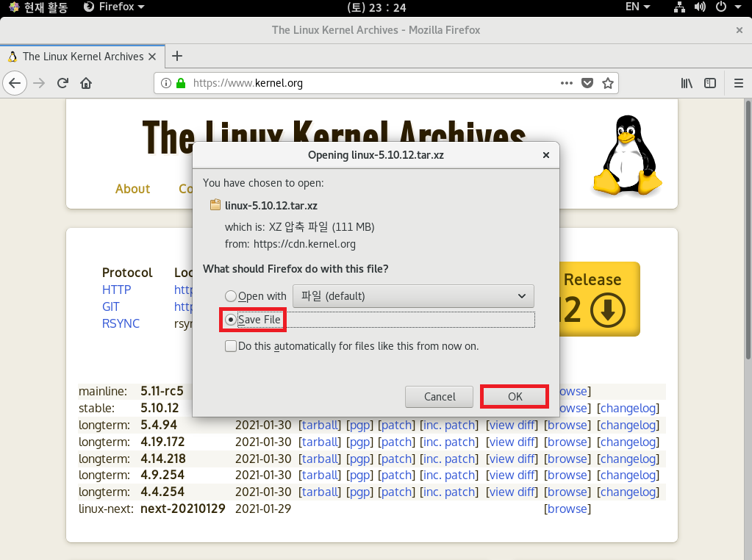Open the browse link for next-20210129

click(567, 509)
